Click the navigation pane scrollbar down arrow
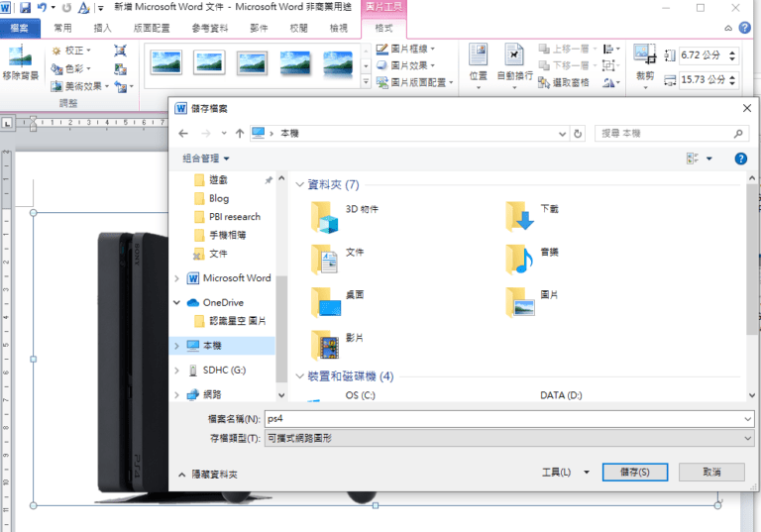Image resolution: width=761 pixels, height=532 pixels. [281, 395]
